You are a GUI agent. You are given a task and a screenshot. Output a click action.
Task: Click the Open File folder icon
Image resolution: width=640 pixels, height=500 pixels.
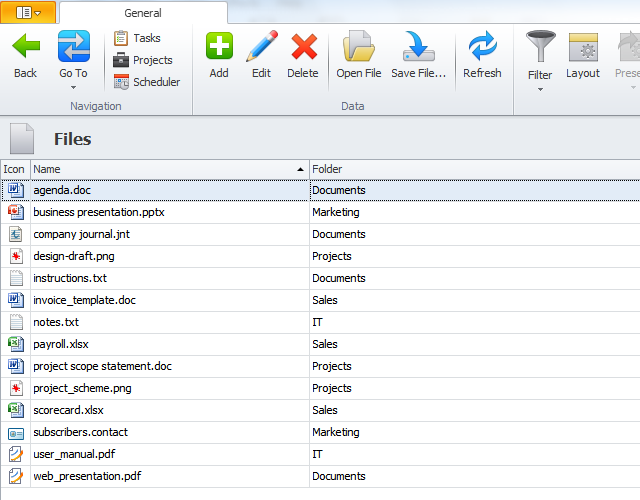coord(358,47)
